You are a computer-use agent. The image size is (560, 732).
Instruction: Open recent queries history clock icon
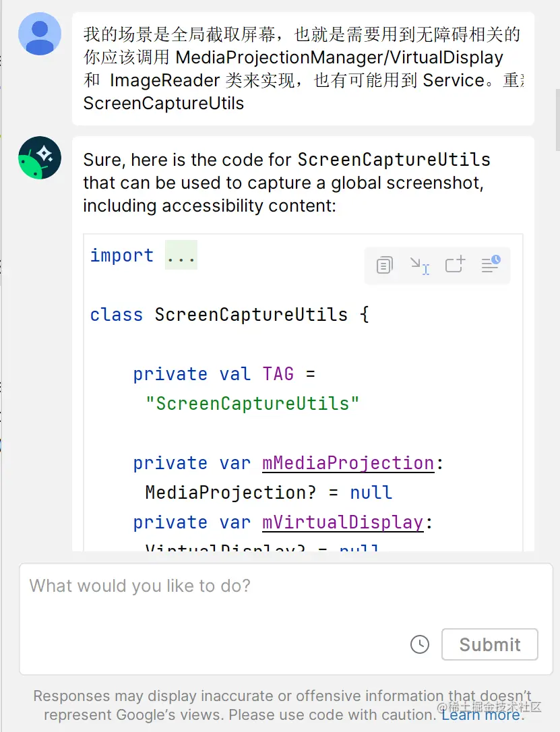tap(420, 644)
